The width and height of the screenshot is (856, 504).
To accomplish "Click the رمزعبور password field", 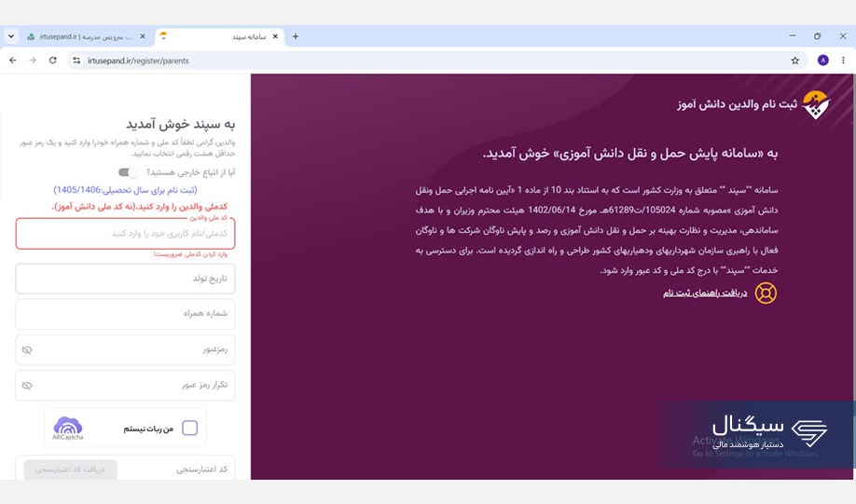I will click(126, 349).
